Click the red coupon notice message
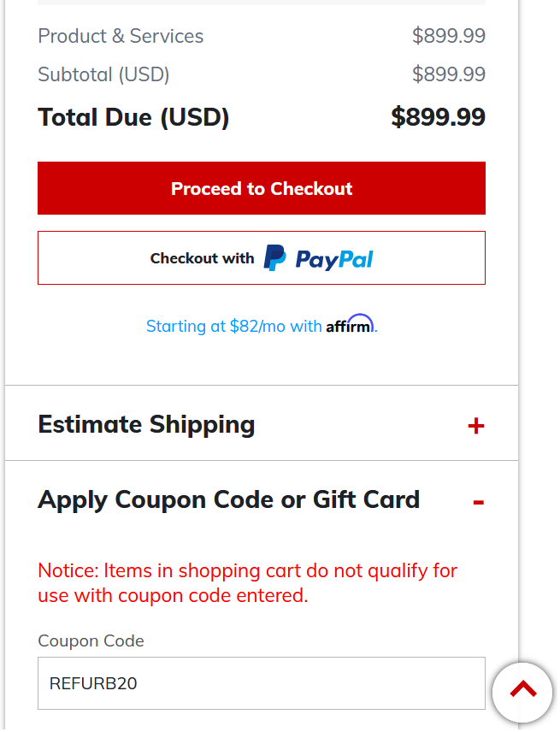 point(247,583)
